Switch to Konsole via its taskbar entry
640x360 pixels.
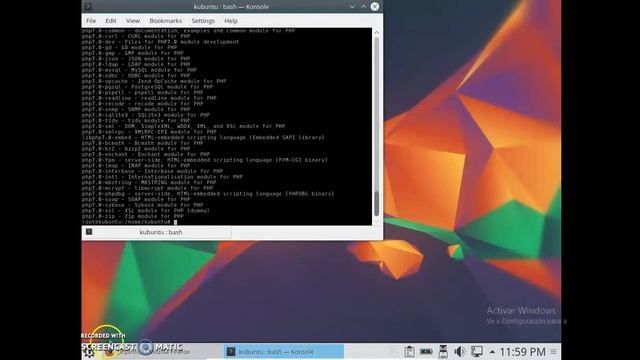284,351
